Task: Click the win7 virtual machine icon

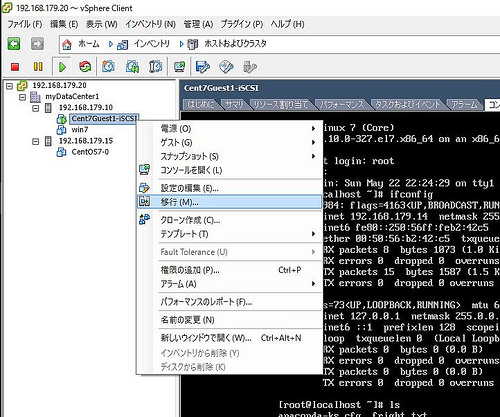Action: pyautogui.click(x=62, y=130)
